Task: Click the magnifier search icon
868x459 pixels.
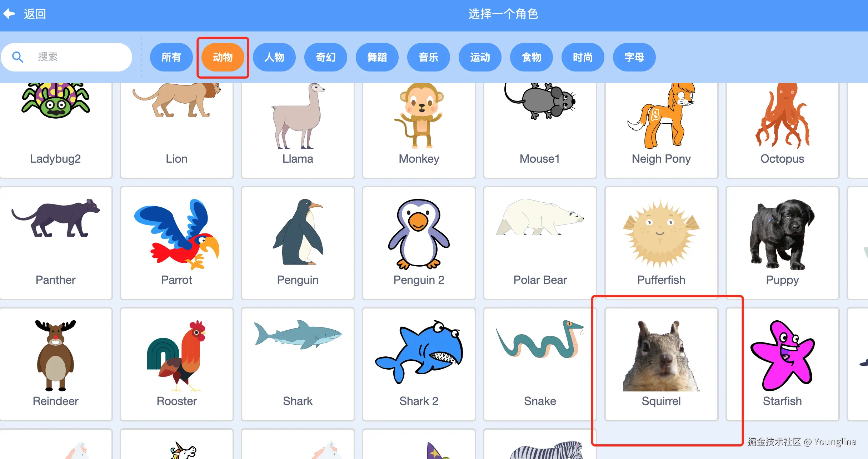Action: 18,57
